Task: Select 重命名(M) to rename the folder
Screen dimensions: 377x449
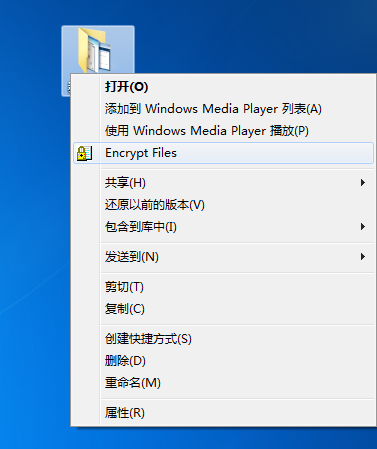Action: coord(223,383)
